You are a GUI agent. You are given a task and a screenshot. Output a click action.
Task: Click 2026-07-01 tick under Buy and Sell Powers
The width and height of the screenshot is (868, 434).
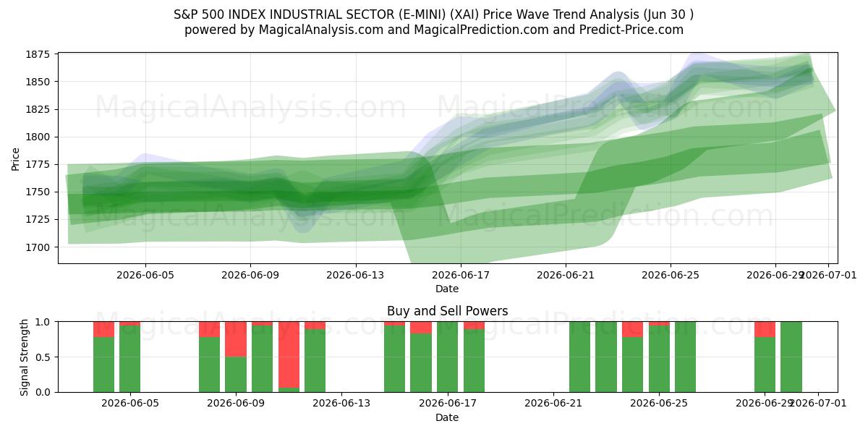click(x=819, y=404)
